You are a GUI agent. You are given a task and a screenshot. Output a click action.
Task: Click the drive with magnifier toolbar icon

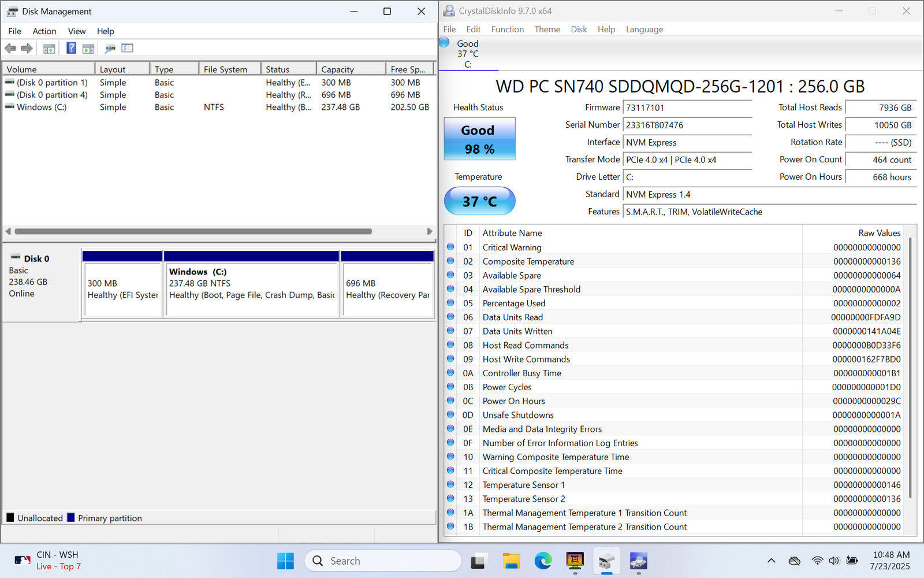(110, 49)
